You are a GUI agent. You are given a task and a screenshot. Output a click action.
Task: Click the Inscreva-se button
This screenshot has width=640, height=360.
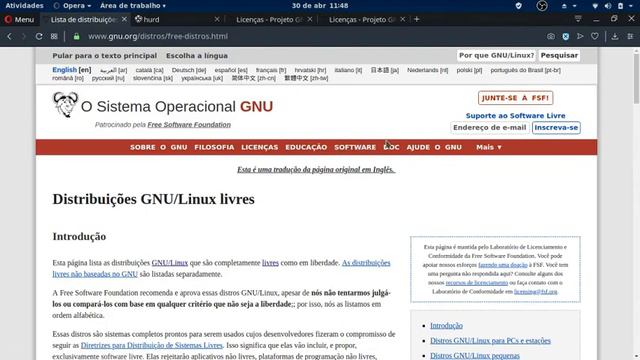(x=556, y=127)
